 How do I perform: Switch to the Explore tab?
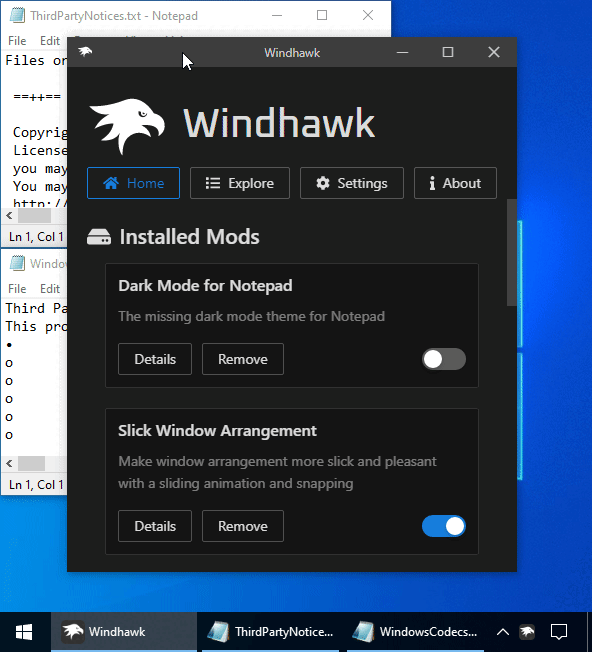coord(240,183)
